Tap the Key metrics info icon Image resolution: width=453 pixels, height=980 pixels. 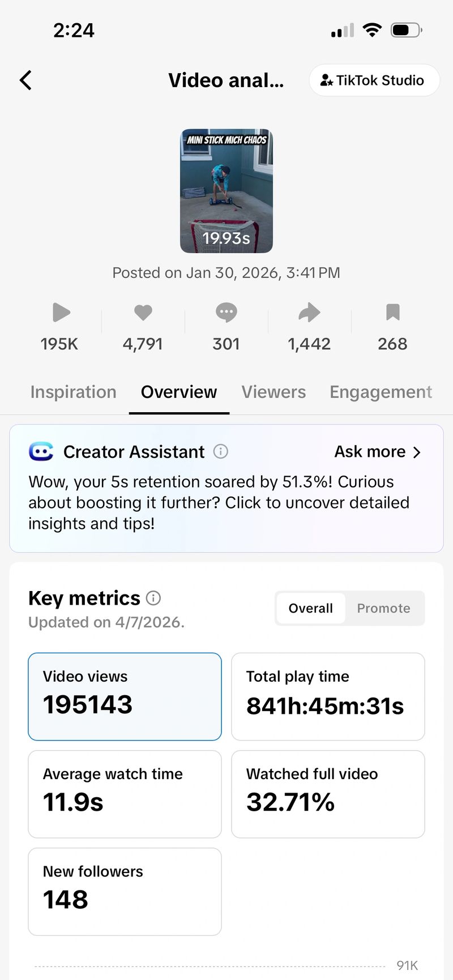[x=153, y=598]
